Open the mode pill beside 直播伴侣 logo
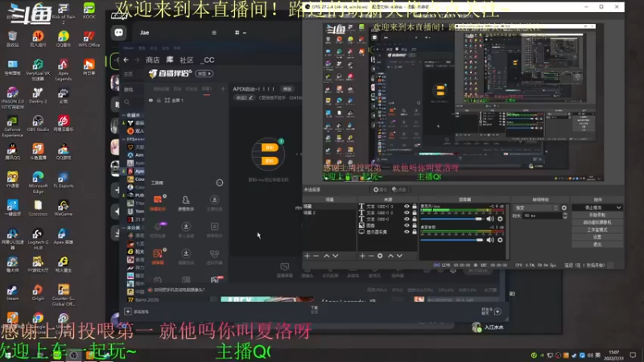The height and width of the screenshot is (362, 644). click(x=204, y=73)
